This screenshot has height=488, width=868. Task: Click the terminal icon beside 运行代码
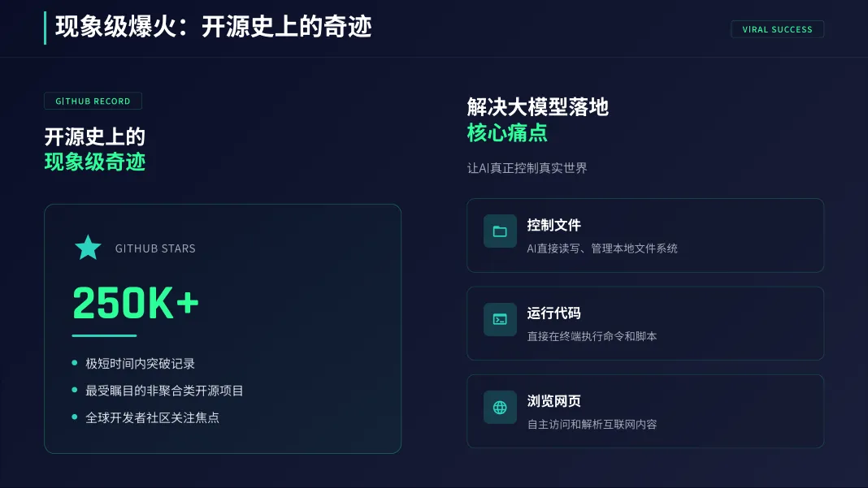pos(500,319)
